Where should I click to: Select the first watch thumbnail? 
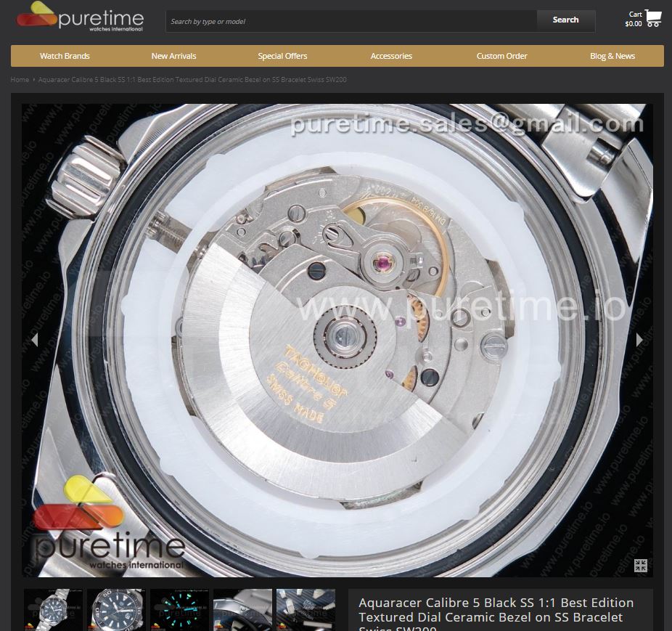point(53,610)
